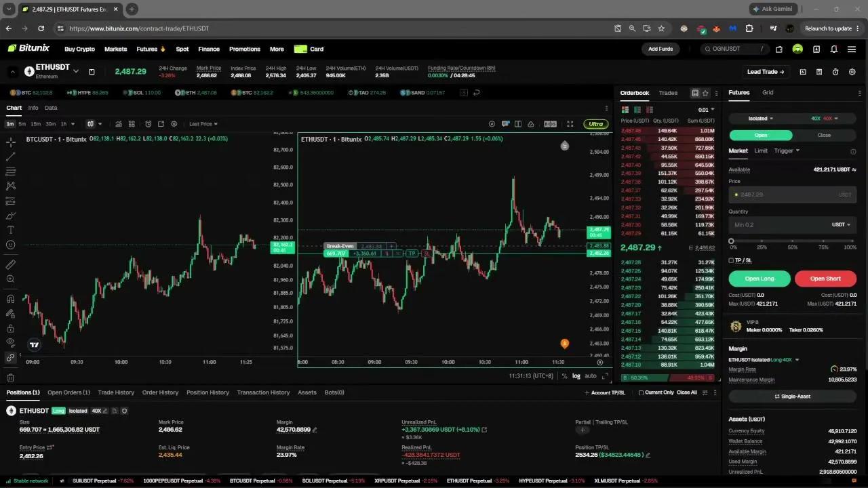The width and height of the screenshot is (868, 488).
Task: Add orderbook to favorites with star
Action: point(705,93)
